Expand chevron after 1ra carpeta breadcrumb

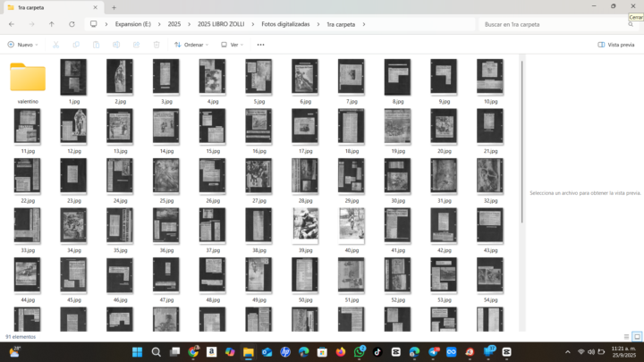[x=364, y=24]
